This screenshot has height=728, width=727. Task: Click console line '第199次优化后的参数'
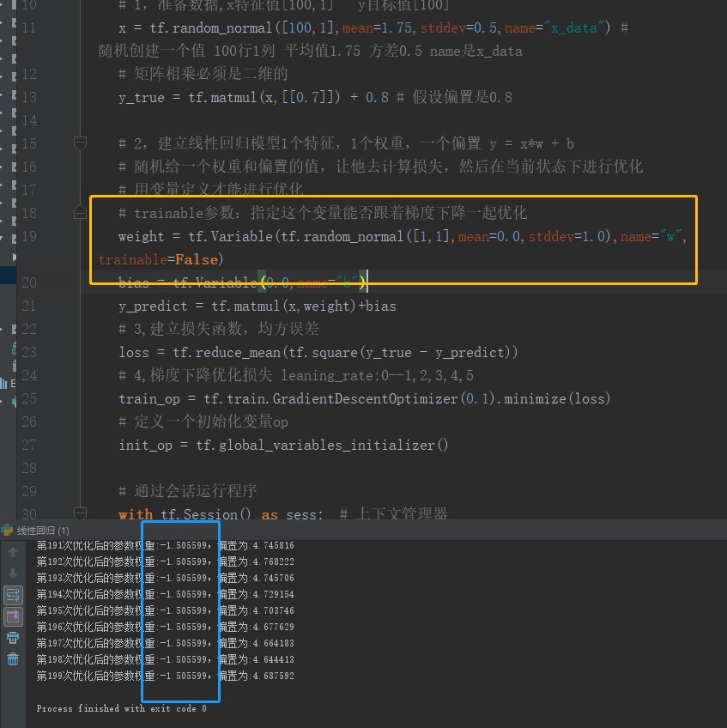166,676
